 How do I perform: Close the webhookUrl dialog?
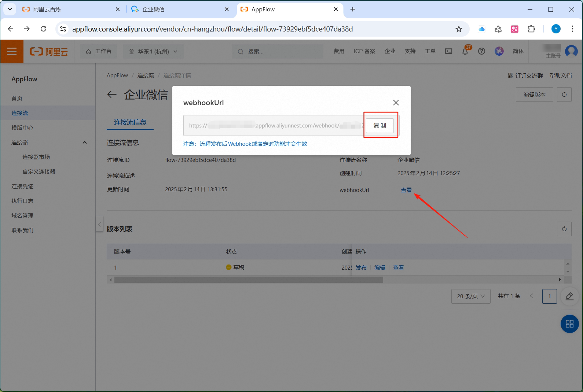point(396,103)
